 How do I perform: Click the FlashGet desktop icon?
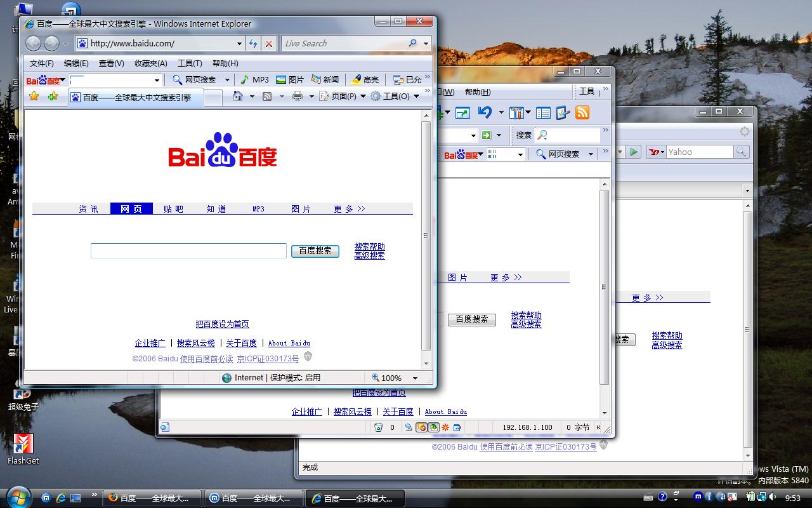[x=23, y=449]
